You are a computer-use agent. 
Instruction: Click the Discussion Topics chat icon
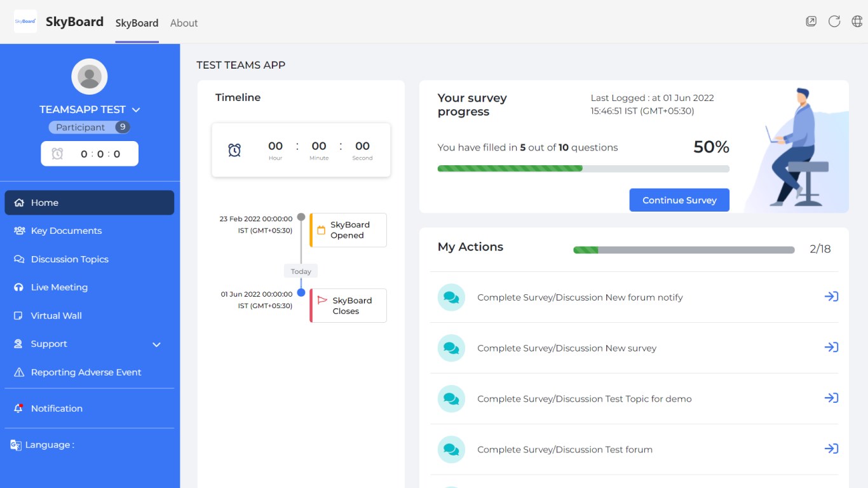(x=19, y=259)
